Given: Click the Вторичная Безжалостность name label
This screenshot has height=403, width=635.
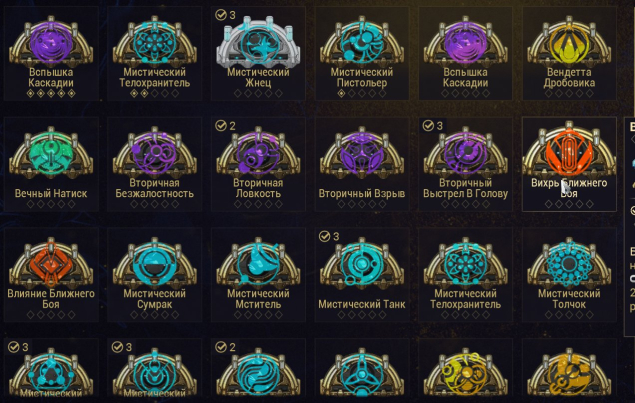Looking at the screenshot, I should click(x=155, y=188).
